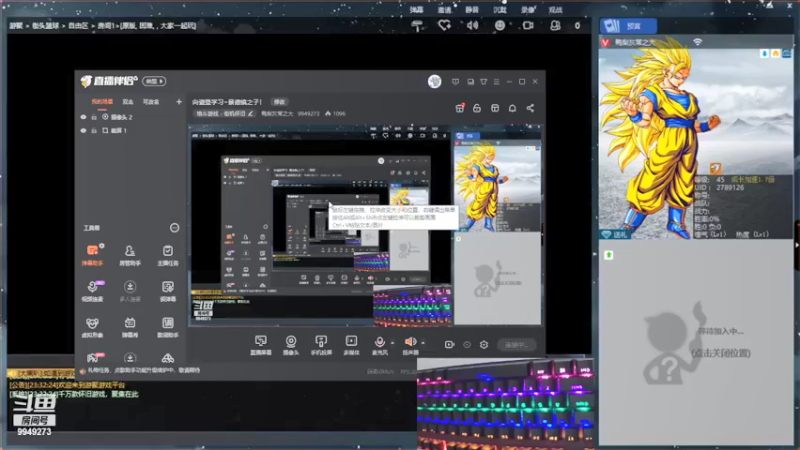This screenshot has height=450, width=800.
Task: Open the emoji smiley icon in the room toolbar
Action: (x=500, y=26)
